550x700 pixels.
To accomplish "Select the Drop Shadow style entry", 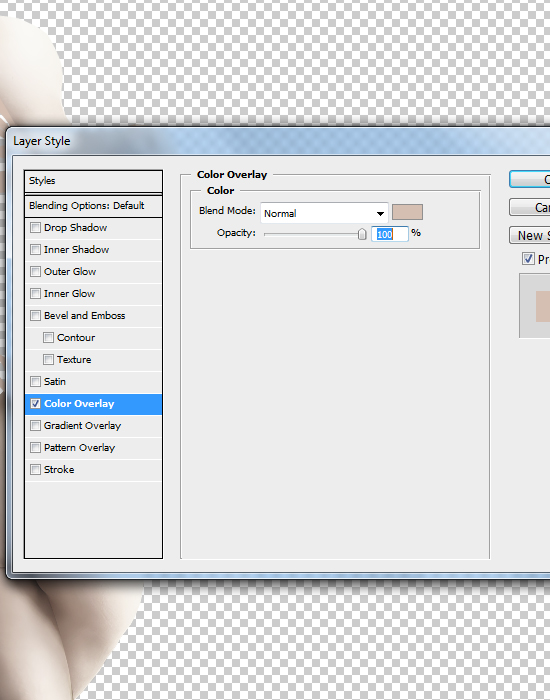I will click(75, 228).
